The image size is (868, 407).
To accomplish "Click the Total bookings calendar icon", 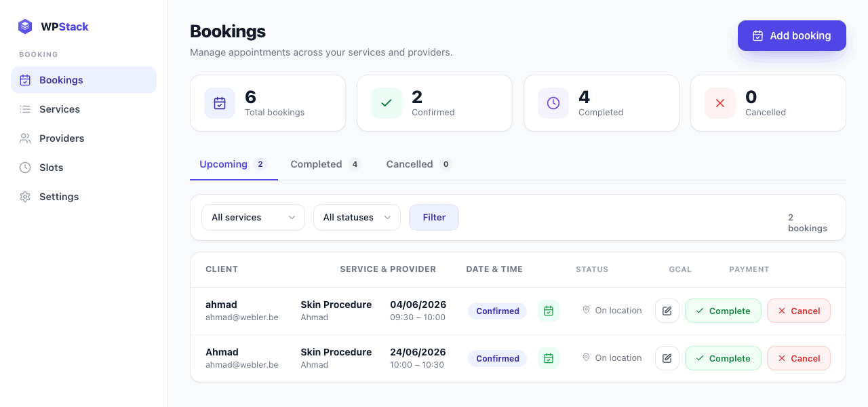I will 220,103.
